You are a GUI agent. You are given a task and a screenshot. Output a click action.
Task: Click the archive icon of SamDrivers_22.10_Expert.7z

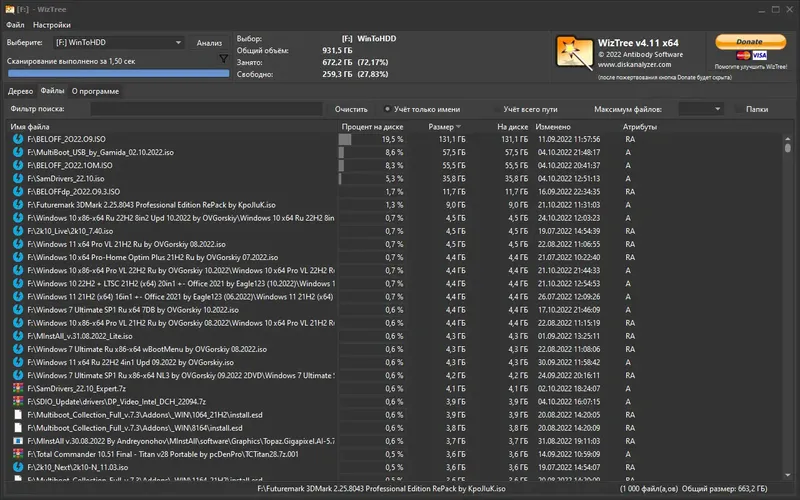pyautogui.click(x=18, y=388)
